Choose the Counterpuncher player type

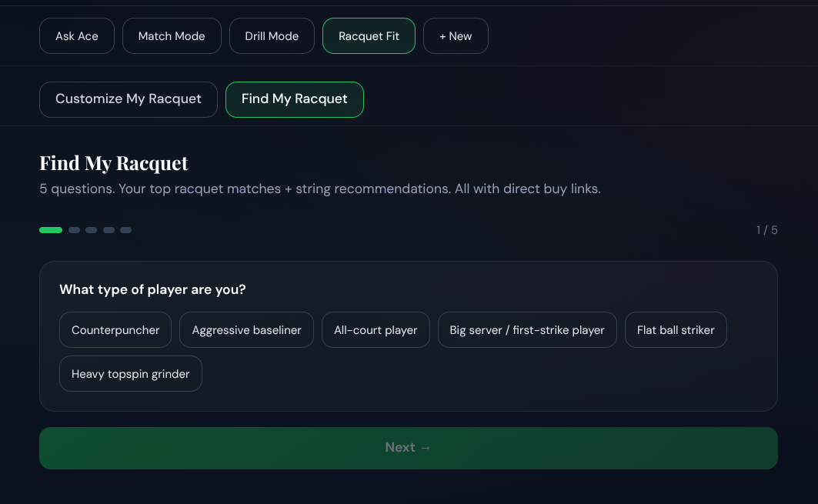click(x=115, y=330)
